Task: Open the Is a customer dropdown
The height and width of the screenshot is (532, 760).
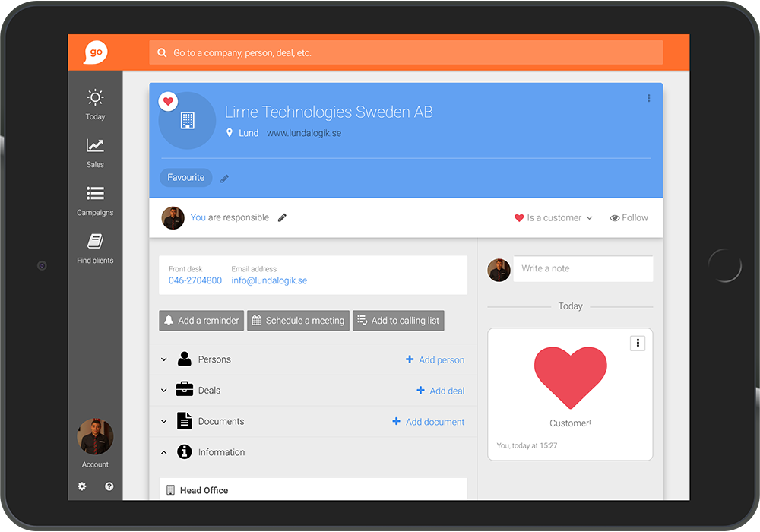Action: (553, 218)
